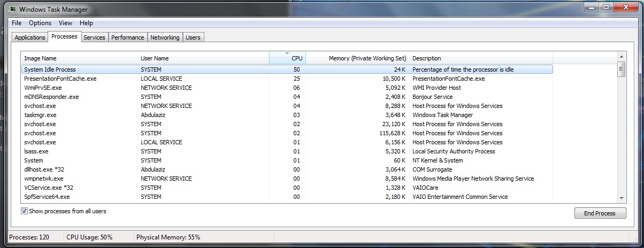The width and height of the screenshot is (644, 248).
Task: Open the Help menu
Action: point(86,23)
